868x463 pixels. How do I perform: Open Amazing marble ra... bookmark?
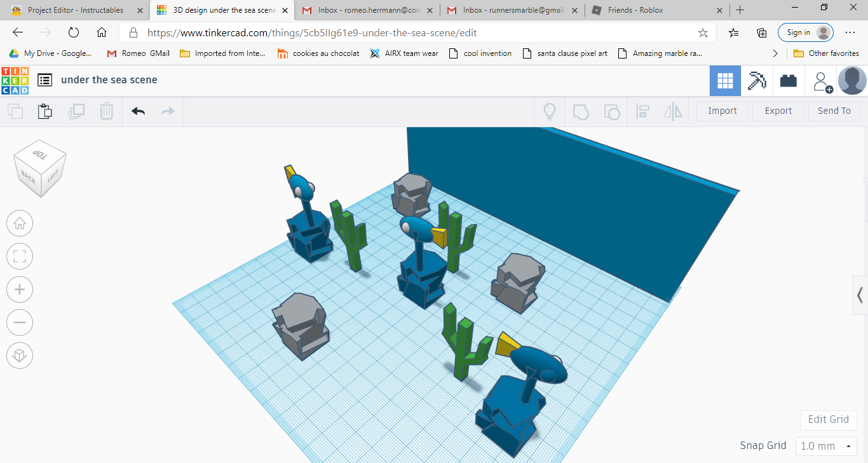(x=660, y=53)
